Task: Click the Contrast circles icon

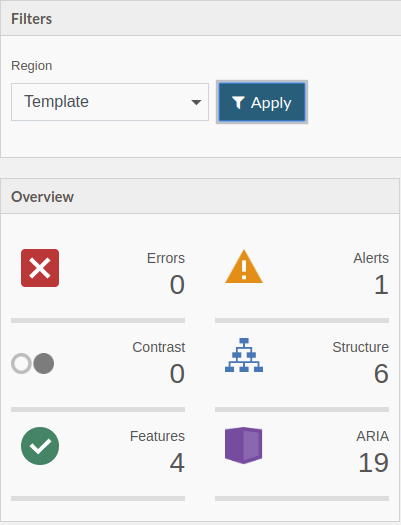Action: [32, 363]
